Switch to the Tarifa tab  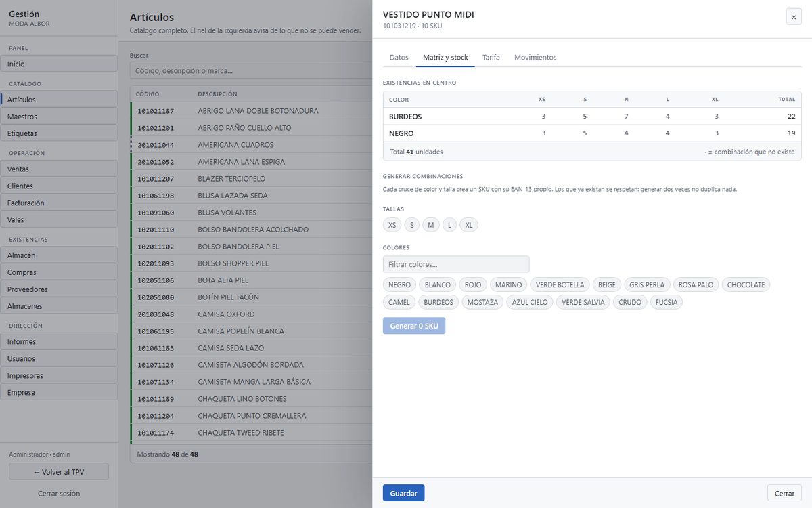pyautogui.click(x=491, y=58)
